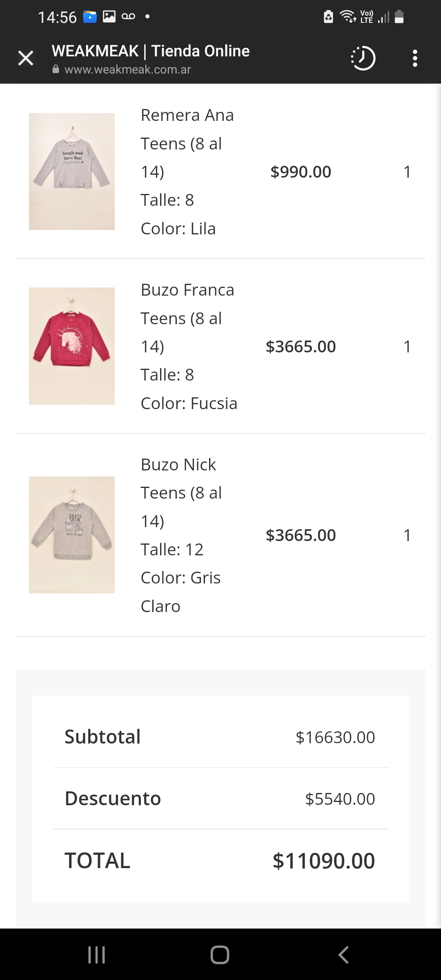Open the three-dot overflow menu

(x=415, y=58)
